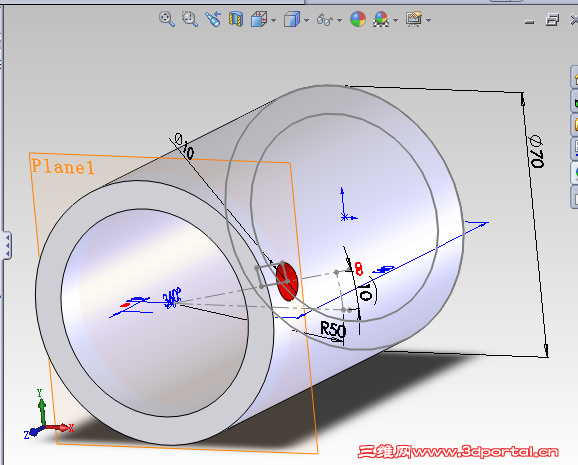Click the Ø70 diameter dimension
Screen dimensions: 578x465
tap(536, 152)
